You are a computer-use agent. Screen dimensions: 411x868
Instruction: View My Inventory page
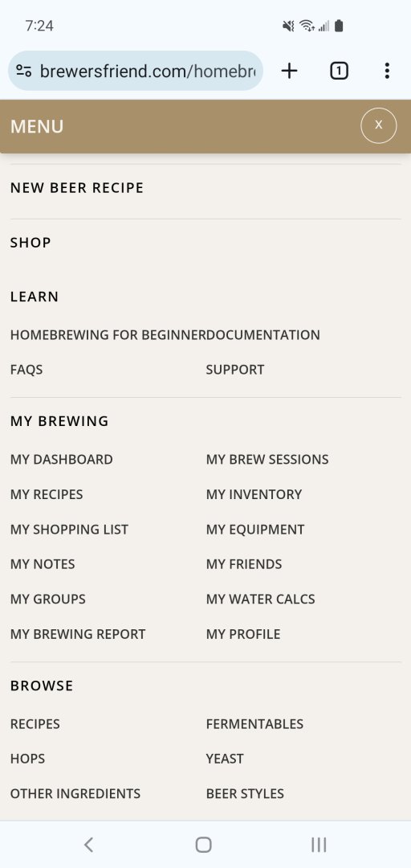point(254,494)
